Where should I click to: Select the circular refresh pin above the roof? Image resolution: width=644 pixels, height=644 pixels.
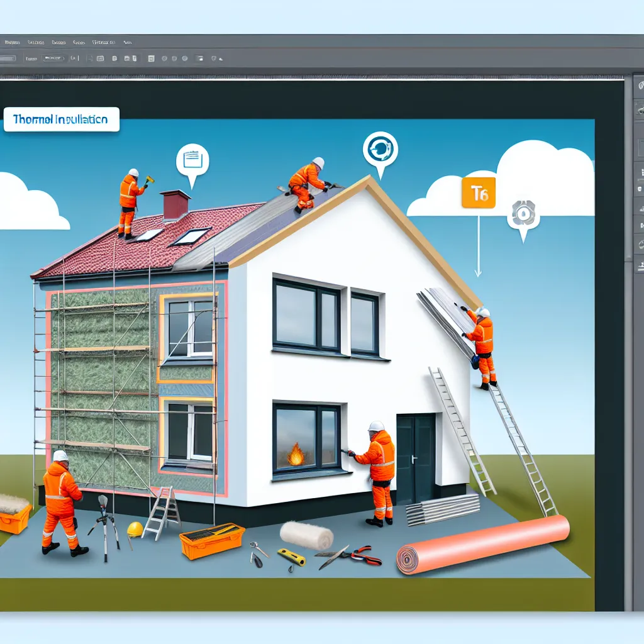380,148
